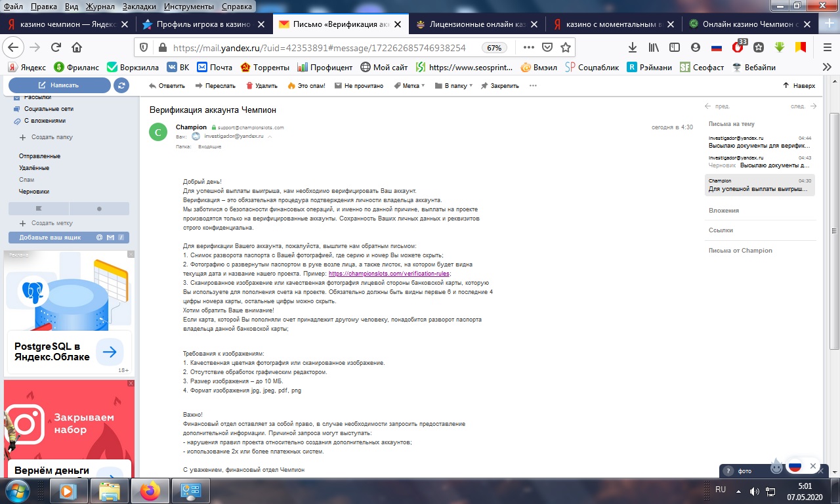840x504 pixels.
Task: Click Переслать to forward the message
Action: (215, 85)
